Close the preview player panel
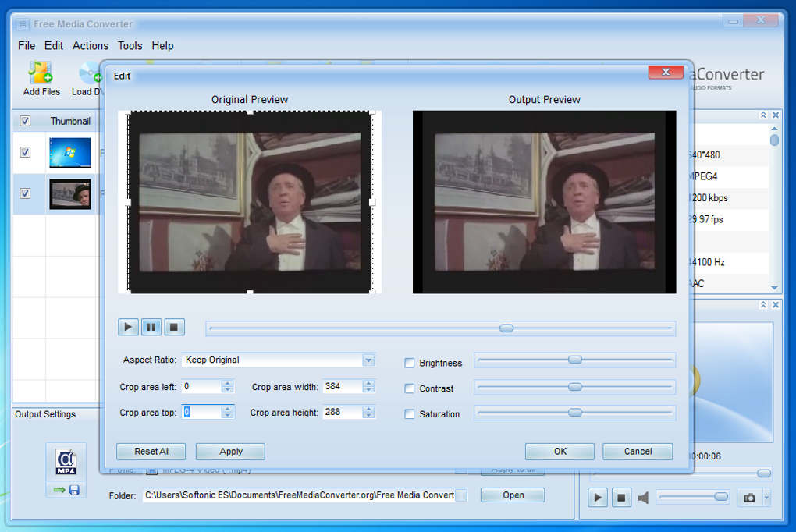The height and width of the screenshot is (532, 796). pyautogui.click(x=775, y=304)
